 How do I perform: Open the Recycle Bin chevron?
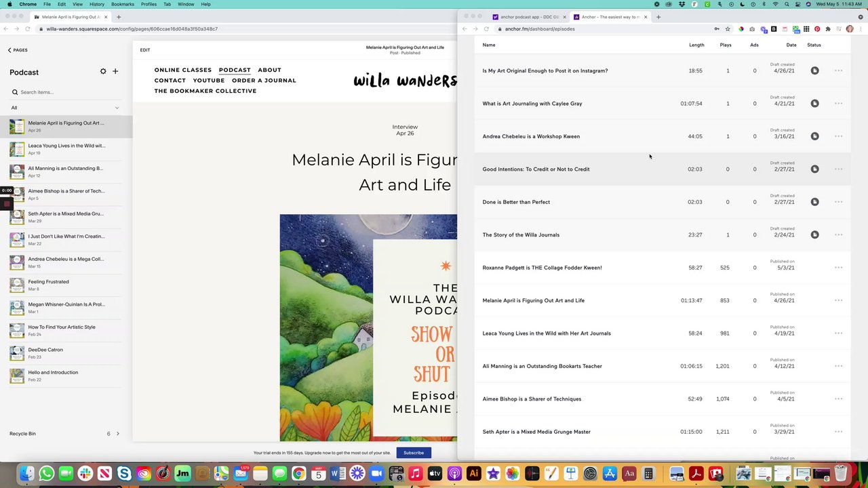[x=117, y=434]
